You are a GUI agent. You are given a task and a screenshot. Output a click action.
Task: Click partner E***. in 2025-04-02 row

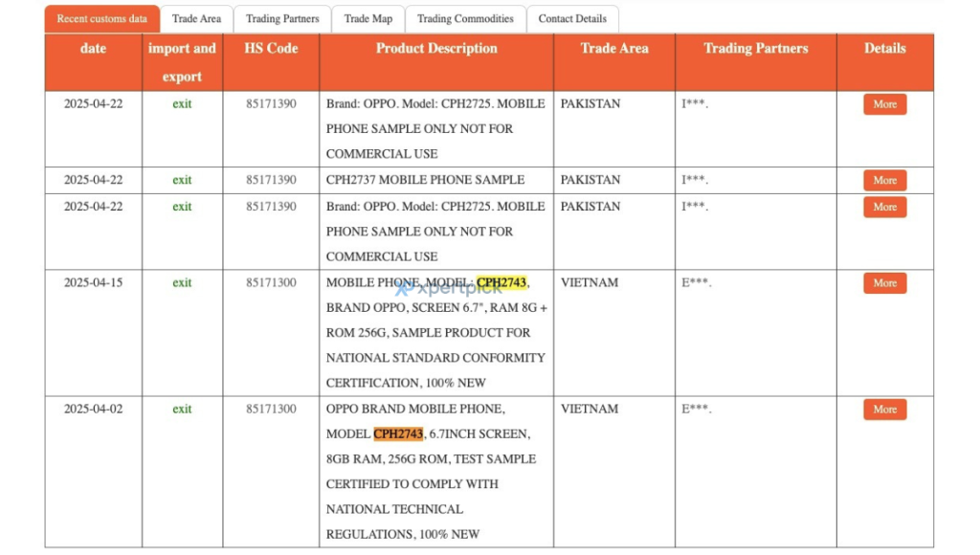tap(697, 409)
